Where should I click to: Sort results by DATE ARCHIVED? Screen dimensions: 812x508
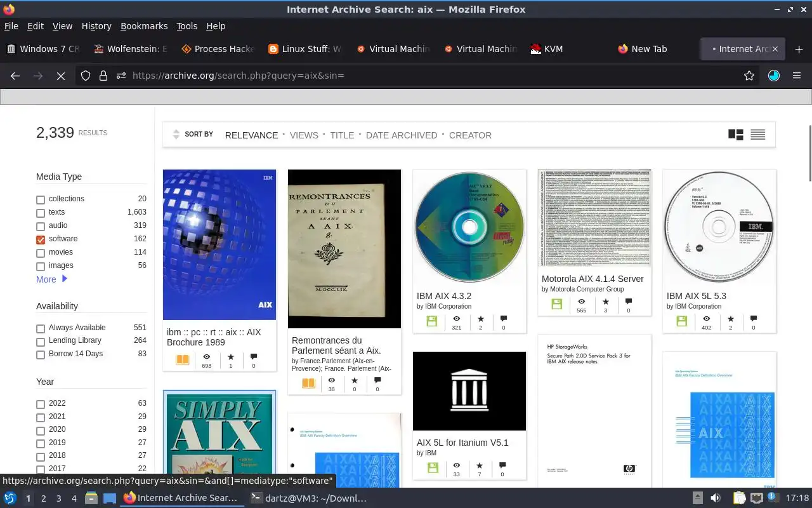click(402, 135)
